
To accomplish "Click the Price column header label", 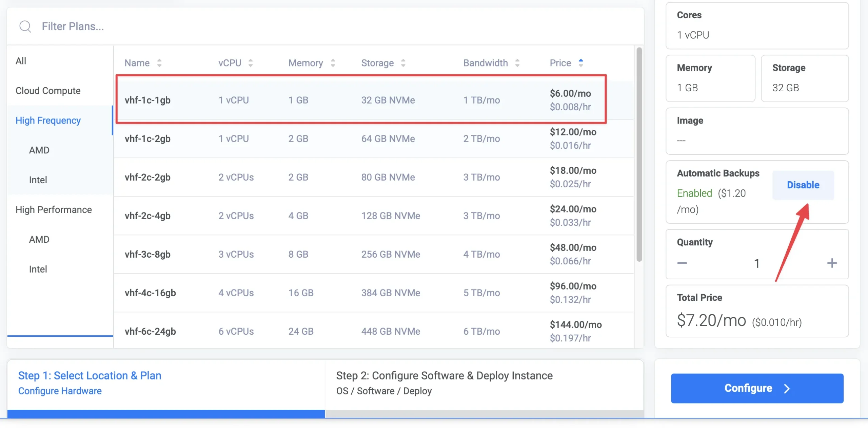I will [560, 63].
